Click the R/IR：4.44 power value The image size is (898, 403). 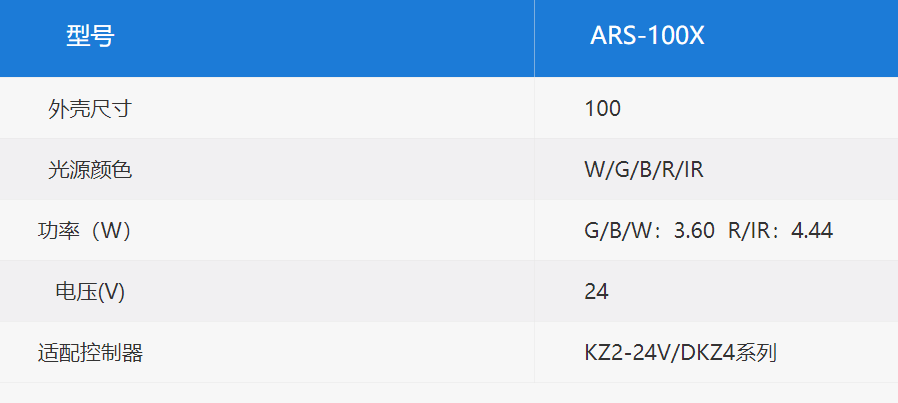pos(781,231)
